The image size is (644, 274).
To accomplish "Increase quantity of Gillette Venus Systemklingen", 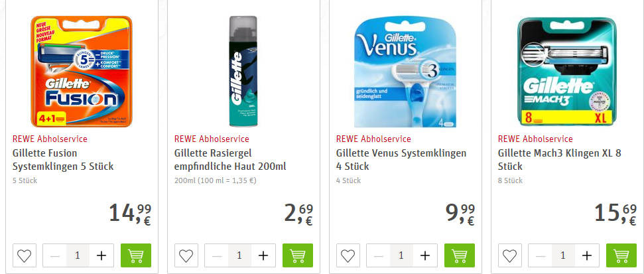I will click(x=424, y=255).
